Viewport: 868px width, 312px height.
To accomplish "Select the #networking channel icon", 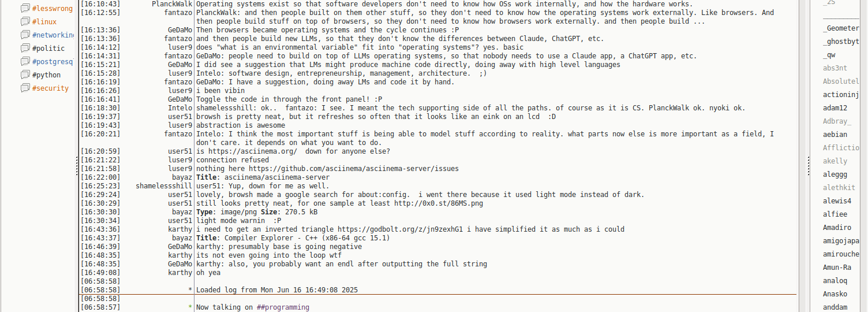I will point(25,35).
